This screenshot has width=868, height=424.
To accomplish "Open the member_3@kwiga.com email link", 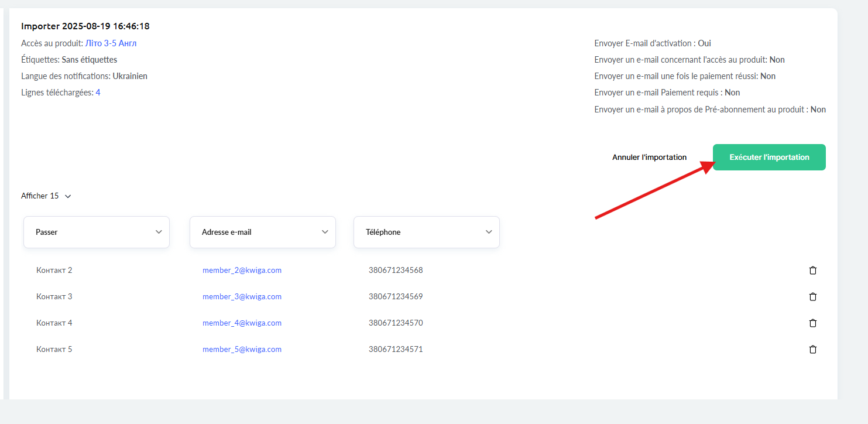I will click(242, 297).
